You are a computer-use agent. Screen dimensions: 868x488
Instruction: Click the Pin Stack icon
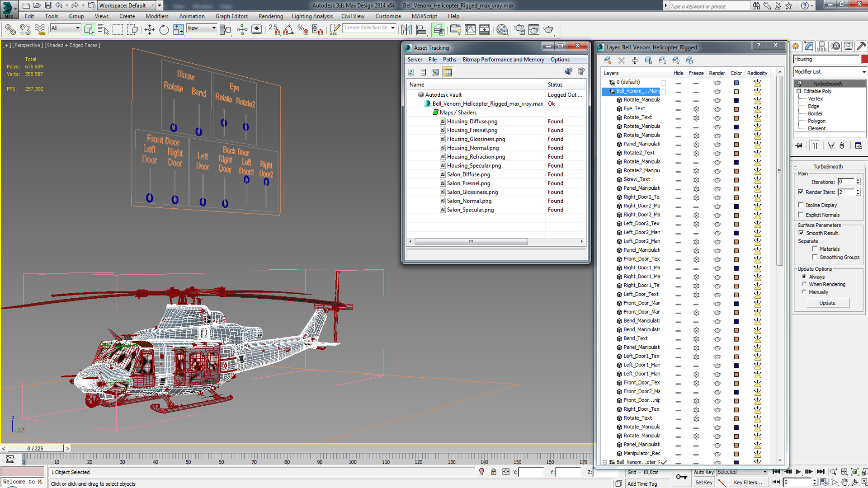pyautogui.click(x=799, y=145)
